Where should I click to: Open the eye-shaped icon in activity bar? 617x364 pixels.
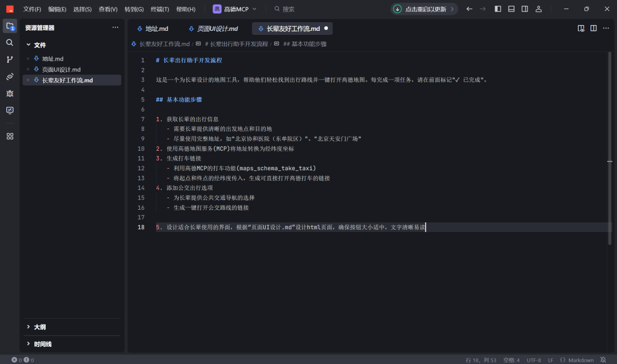coord(10,77)
